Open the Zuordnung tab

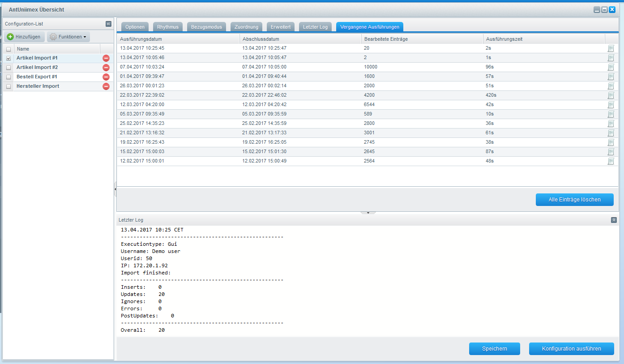pos(246,27)
